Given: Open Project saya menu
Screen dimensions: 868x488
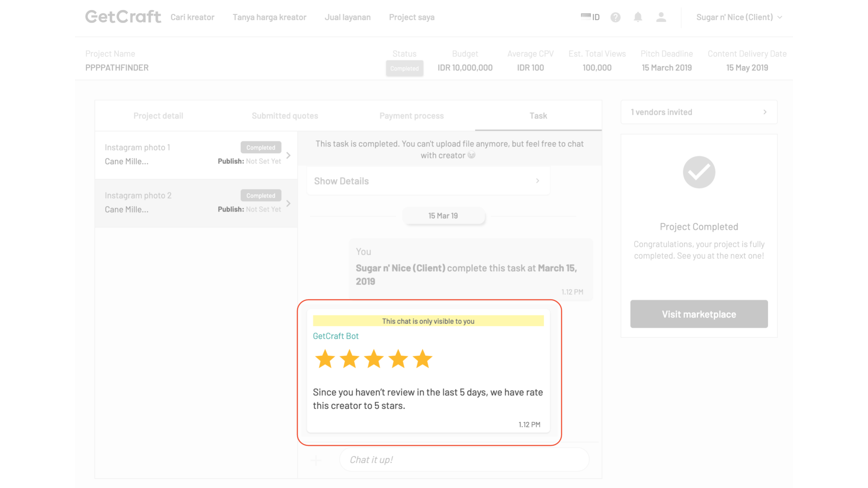Looking at the screenshot, I should [412, 17].
